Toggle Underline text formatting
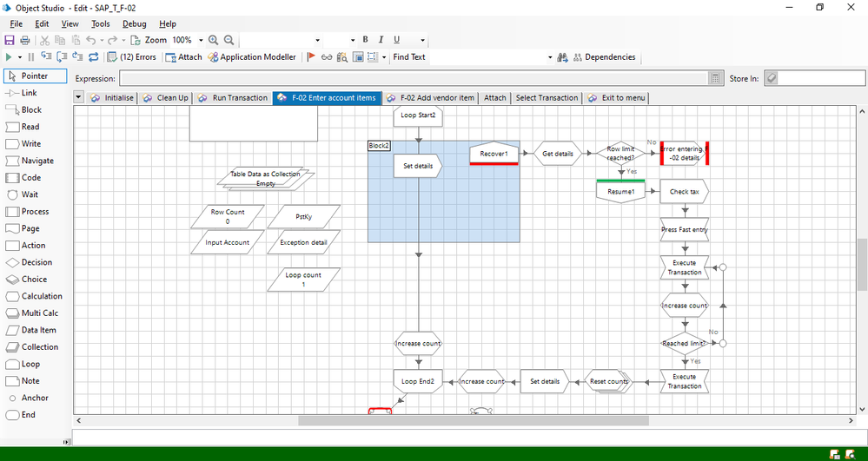 click(396, 40)
